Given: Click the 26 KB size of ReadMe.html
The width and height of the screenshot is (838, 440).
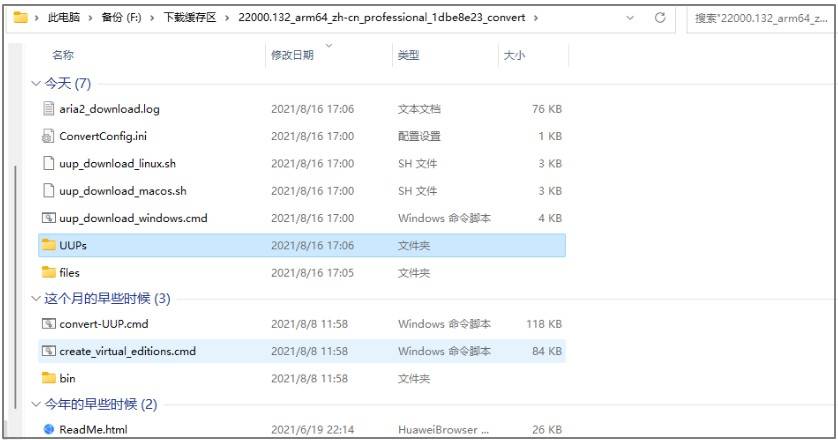Looking at the screenshot, I should click(x=547, y=429).
